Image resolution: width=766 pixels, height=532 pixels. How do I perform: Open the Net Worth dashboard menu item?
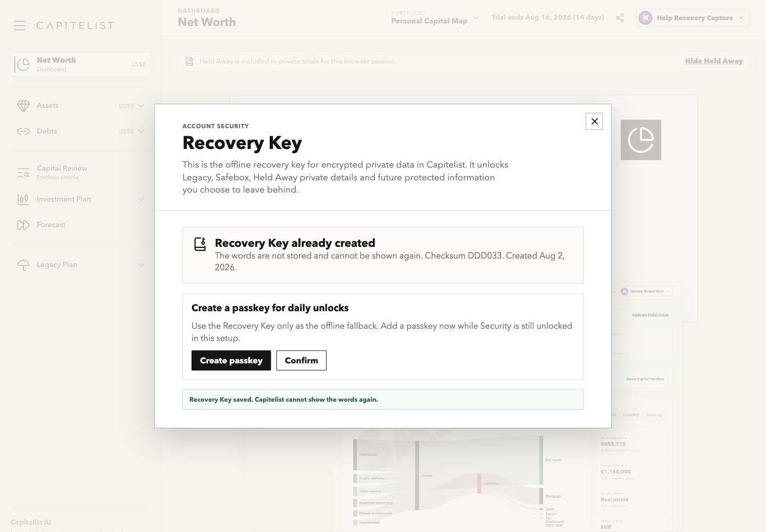(80, 64)
